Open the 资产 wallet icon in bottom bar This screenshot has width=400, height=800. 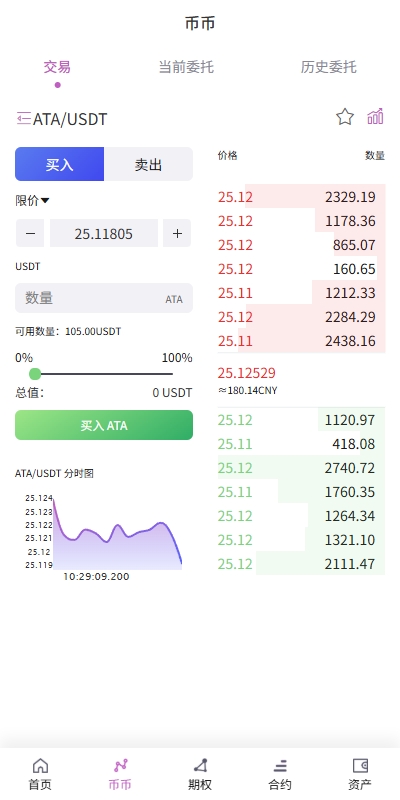[x=360, y=765]
